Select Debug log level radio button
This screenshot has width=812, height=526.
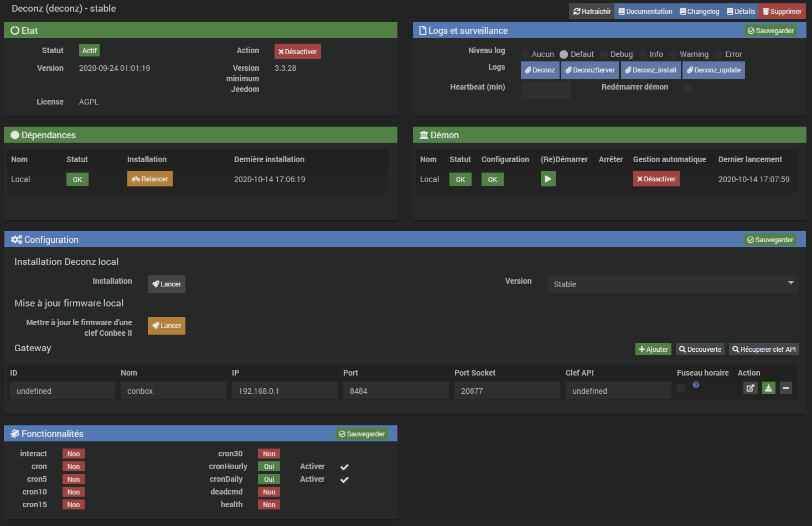603,54
